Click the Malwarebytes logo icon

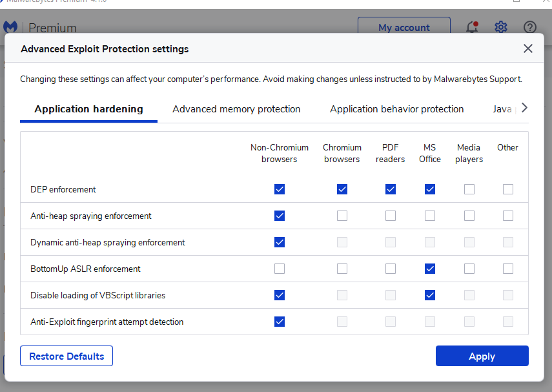pos(10,27)
